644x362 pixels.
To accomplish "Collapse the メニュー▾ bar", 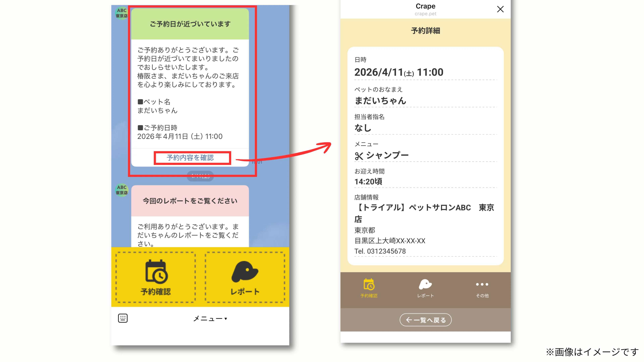I will tap(210, 319).
